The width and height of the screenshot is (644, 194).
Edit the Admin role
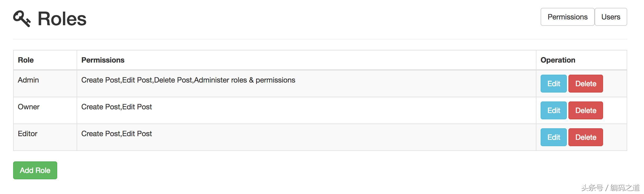(553, 84)
